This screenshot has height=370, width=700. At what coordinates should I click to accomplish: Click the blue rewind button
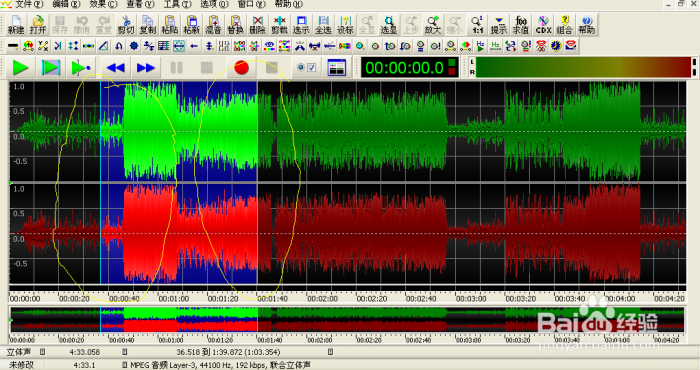(116, 67)
